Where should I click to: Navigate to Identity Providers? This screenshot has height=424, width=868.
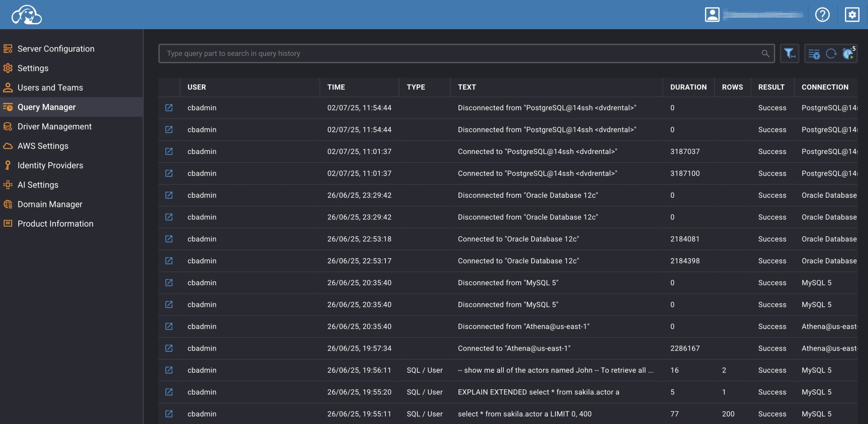coord(50,166)
